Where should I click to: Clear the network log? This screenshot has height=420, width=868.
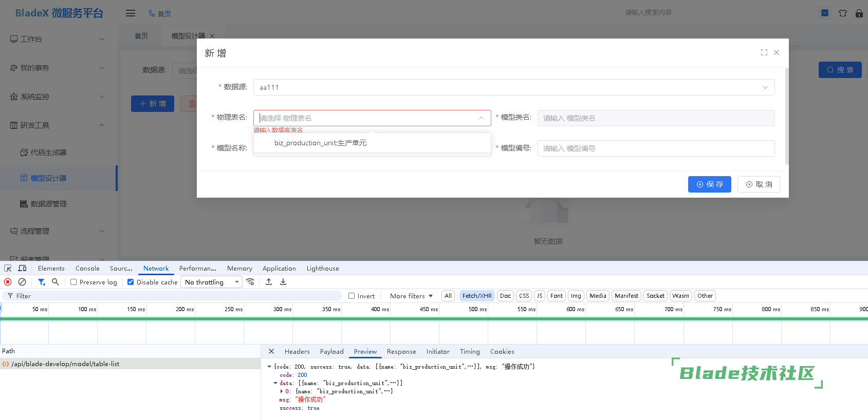(22, 282)
